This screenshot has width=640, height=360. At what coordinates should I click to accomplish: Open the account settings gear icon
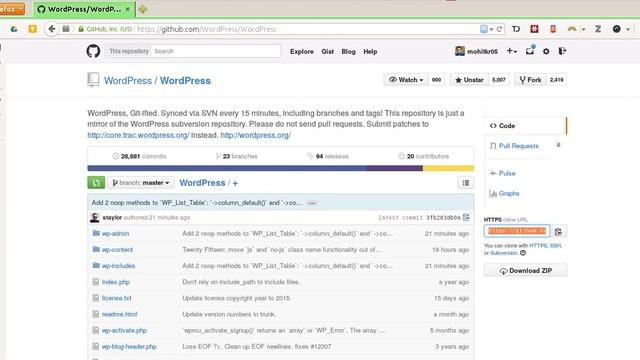tap(546, 51)
